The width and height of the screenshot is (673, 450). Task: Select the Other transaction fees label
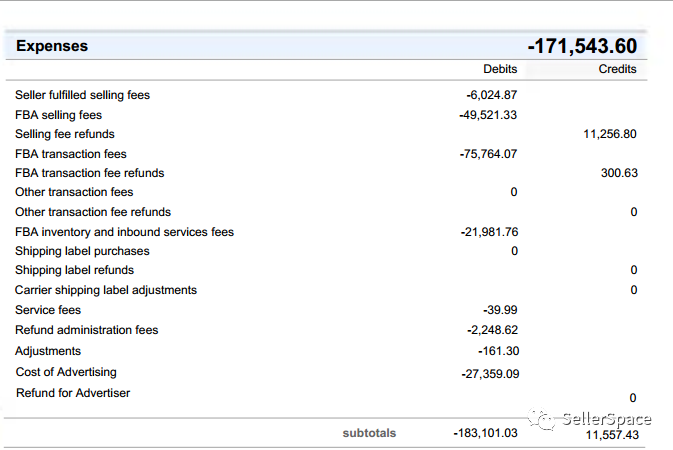tap(74, 192)
